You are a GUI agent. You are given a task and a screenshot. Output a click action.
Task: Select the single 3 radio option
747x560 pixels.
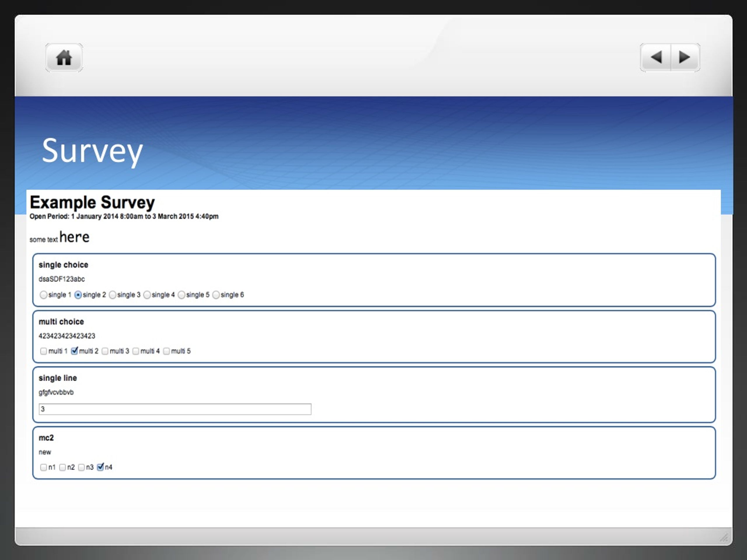coord(112,295)
